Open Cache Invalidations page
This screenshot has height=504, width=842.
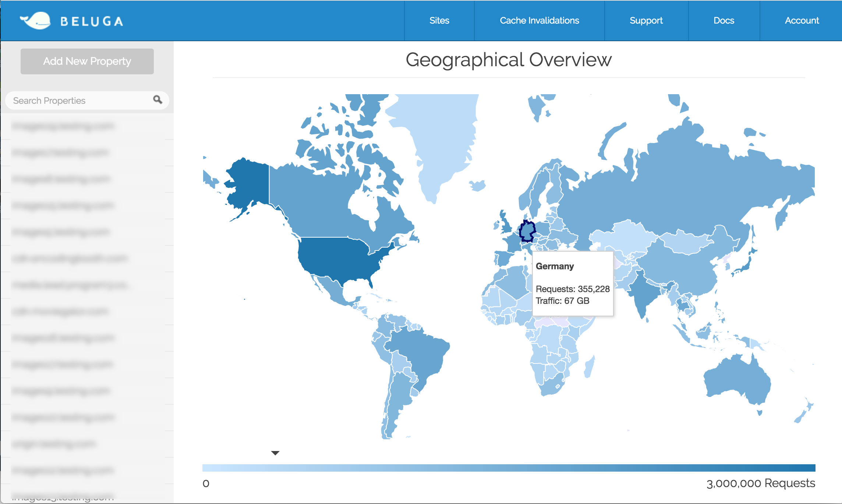(539, 21)
